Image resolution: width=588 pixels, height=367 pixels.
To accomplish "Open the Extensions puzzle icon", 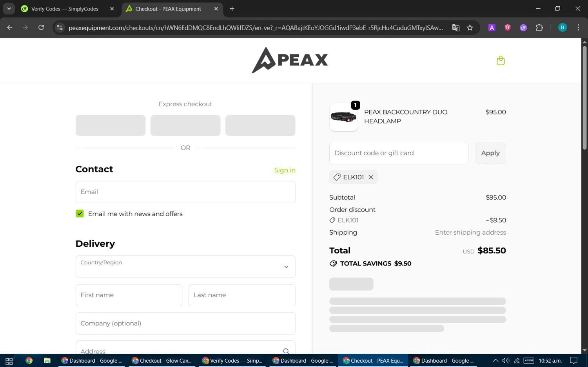I will pos(539,27).
